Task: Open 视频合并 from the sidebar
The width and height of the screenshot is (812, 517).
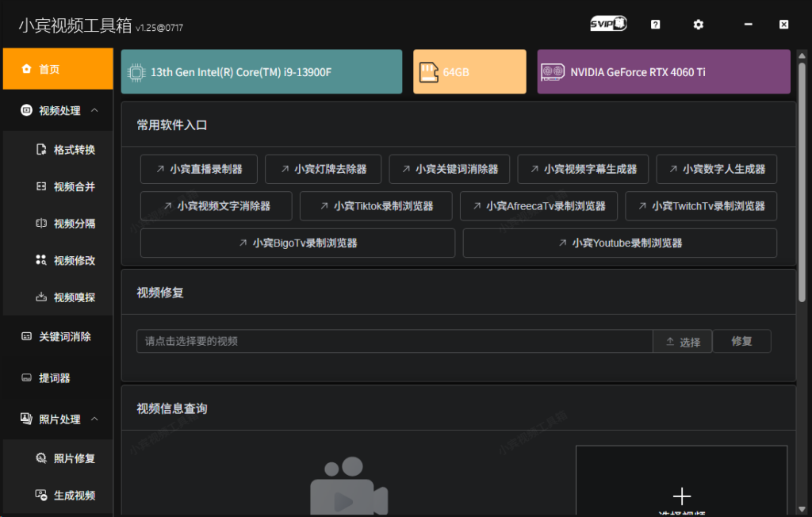Action: (x=58, y=186)
